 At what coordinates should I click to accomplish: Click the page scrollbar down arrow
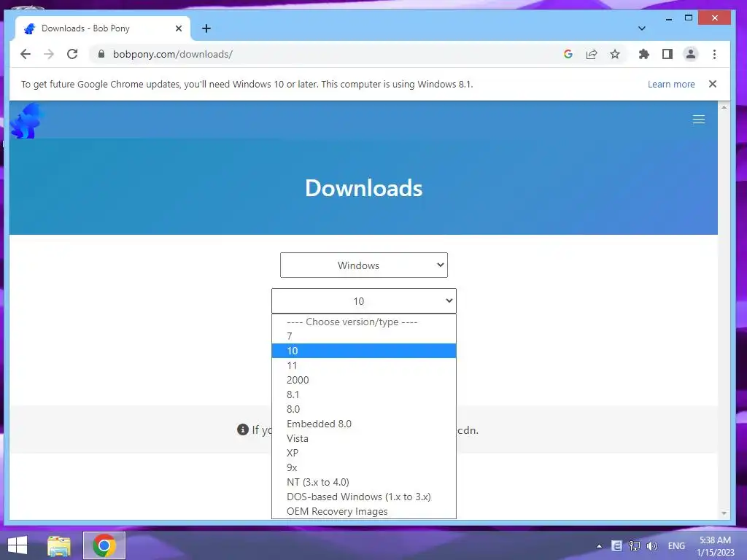click(724, 513)
